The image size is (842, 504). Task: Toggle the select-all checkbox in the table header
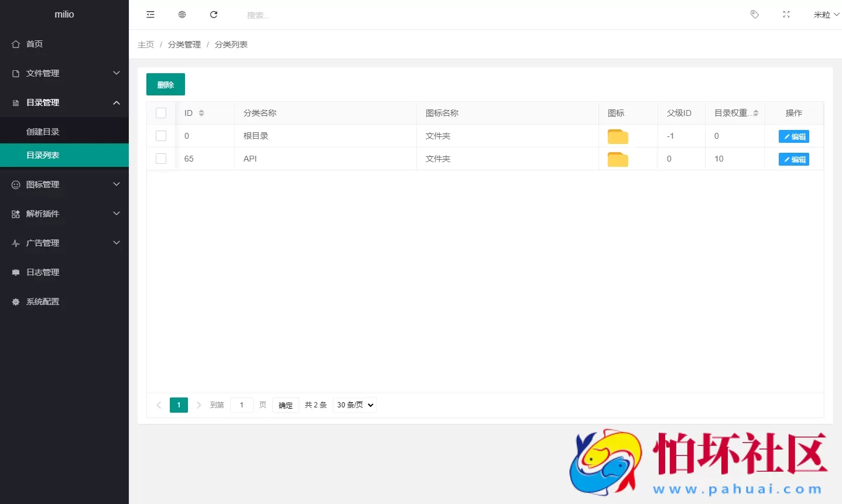[161, 113]
